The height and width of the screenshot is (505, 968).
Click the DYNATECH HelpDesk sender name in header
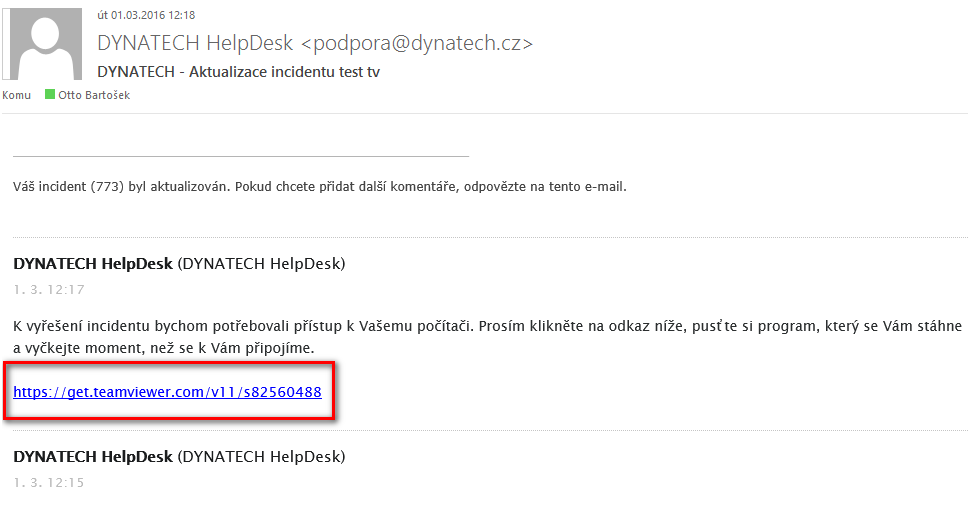[195, 43]
